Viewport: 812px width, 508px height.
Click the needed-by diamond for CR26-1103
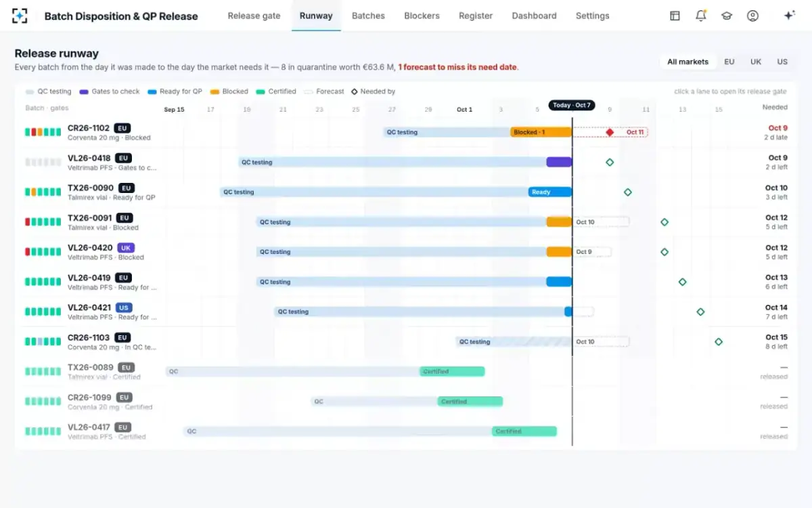point(719,341)
